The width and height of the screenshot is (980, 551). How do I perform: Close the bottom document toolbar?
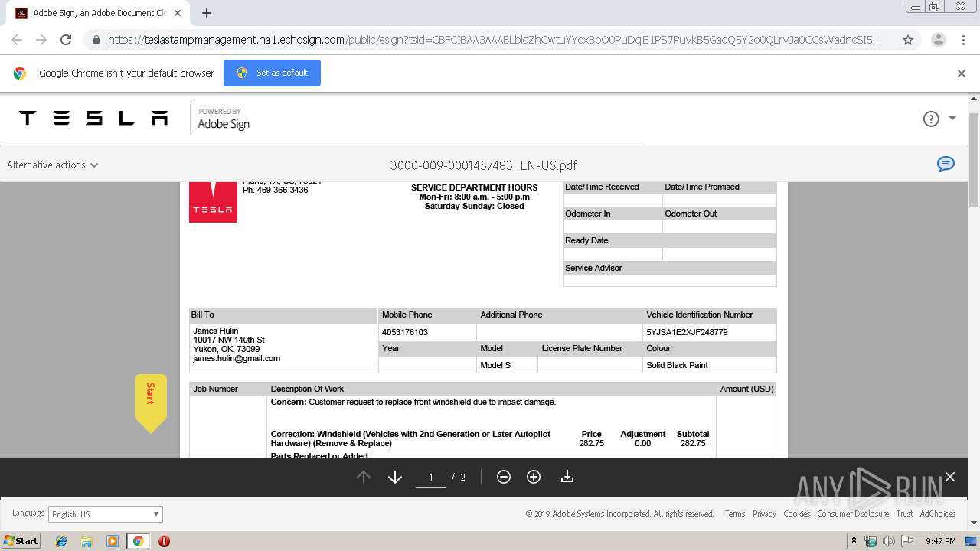pos(950,477)
